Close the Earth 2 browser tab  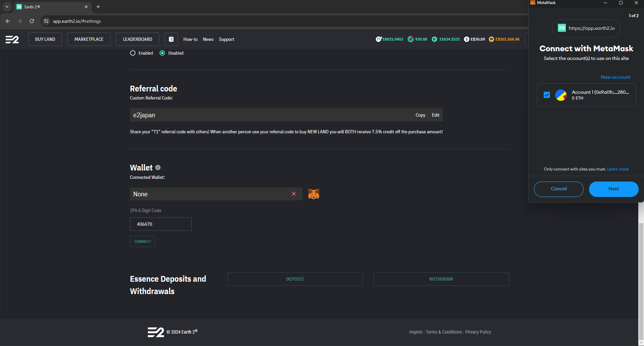pyautogui.click(x=86, y=7)
